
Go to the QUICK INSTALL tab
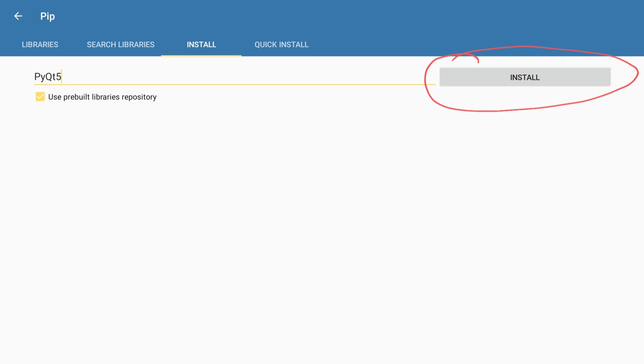[281, 45]
